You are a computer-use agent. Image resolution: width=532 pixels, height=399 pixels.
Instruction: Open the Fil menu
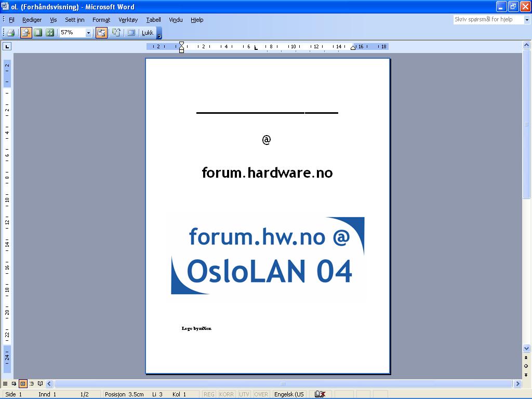11,20
